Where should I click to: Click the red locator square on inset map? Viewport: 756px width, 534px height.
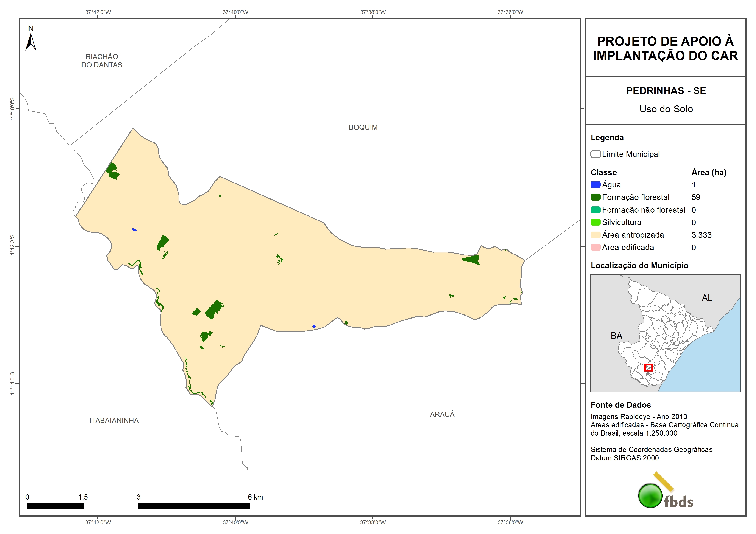(x=648, y=368)
